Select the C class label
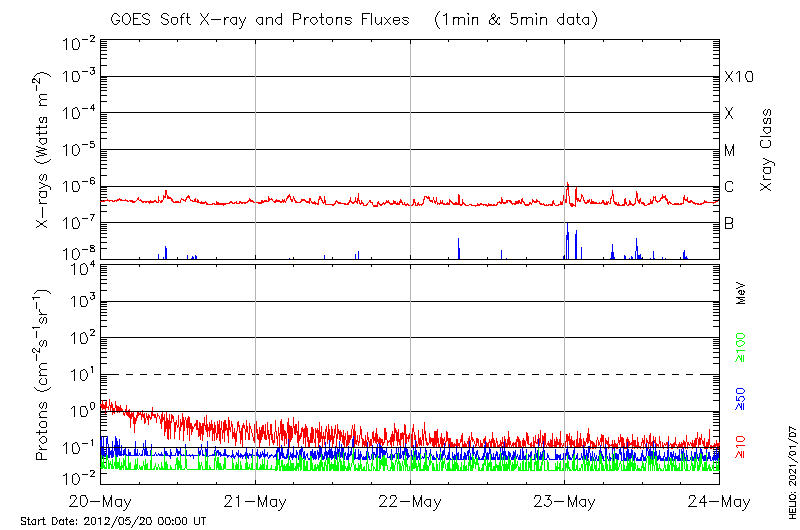Screen dimensions: 800x530 pyautogui.click(x=729, y=187)
